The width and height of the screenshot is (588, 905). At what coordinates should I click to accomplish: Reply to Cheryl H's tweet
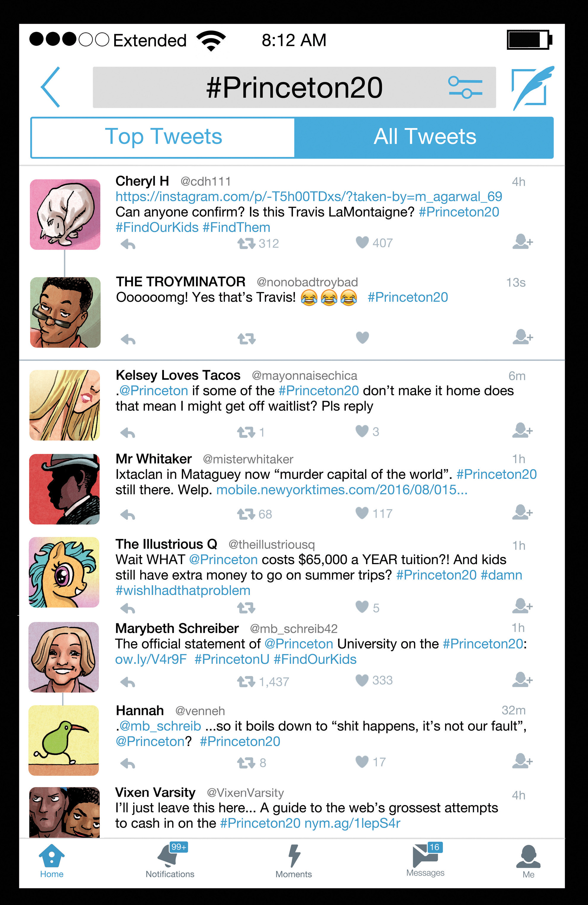click(x=128, y=244)
